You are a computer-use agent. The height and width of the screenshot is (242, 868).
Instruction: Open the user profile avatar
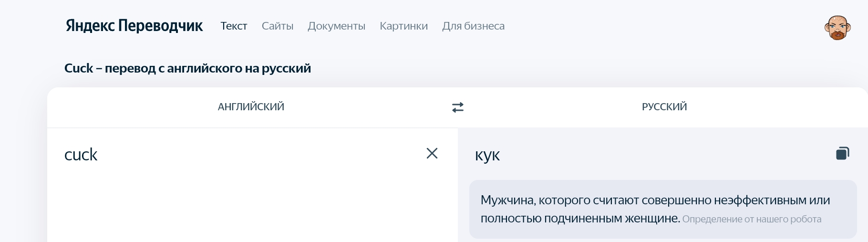coord(837,28)
